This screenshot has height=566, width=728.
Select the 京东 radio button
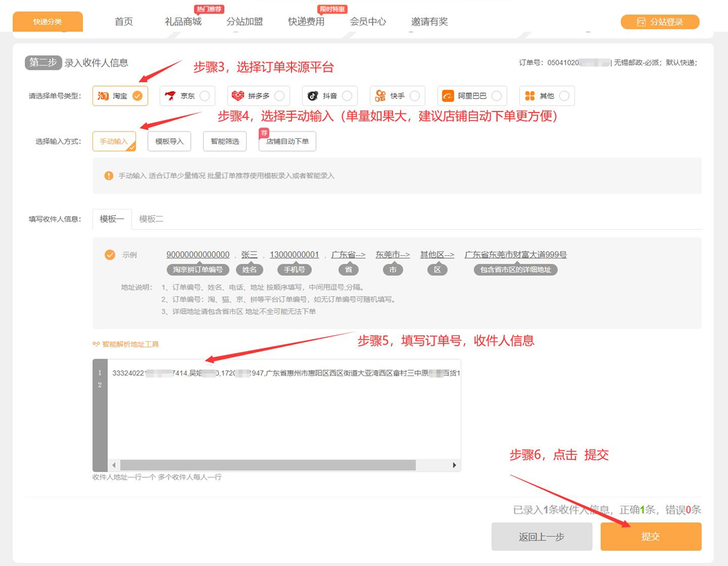coord(205,96)
